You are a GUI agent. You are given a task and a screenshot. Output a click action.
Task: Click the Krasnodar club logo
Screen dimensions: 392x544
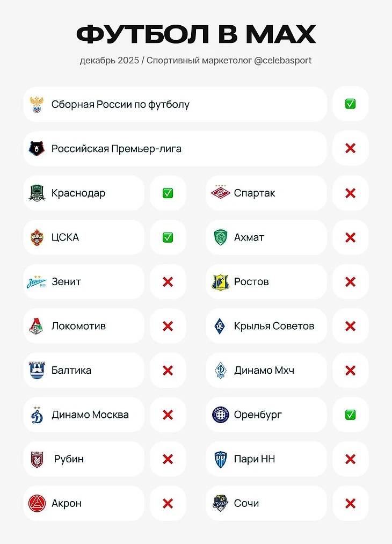37,193
